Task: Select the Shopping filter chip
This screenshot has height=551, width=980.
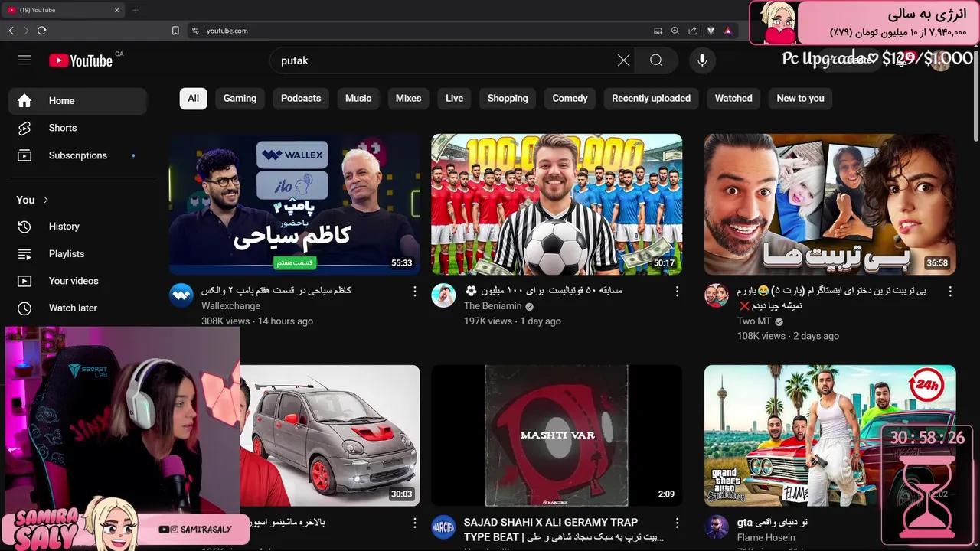Action: click(508, 98)
